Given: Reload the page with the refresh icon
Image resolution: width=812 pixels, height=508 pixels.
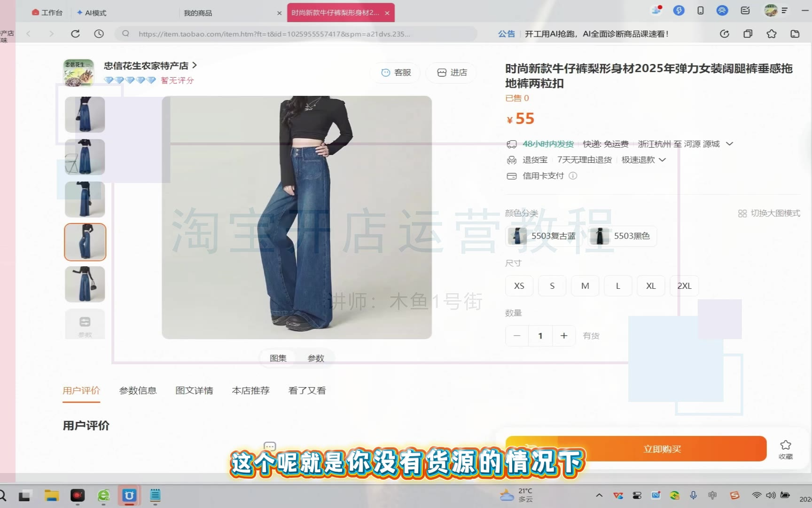Looking at the screenshot, I should [75, 34].
